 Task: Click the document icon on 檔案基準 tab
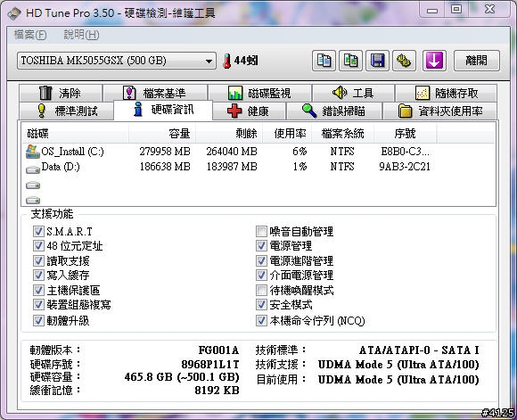[x=129, y=93]
